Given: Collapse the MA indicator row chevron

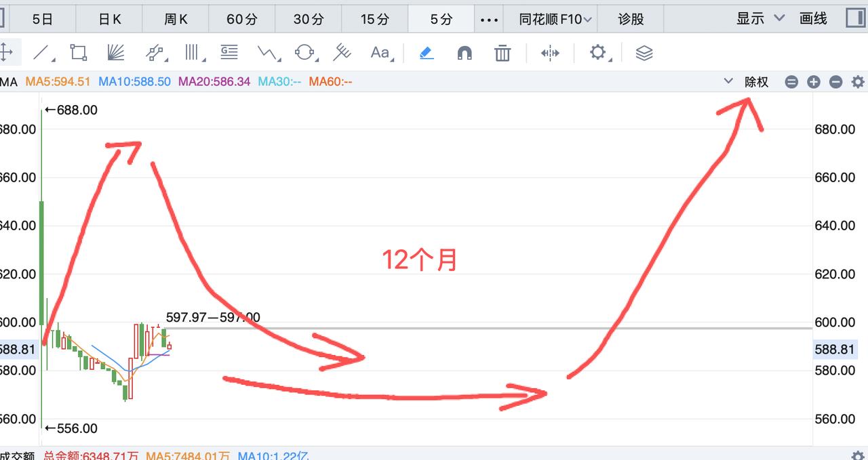Looking at the screenshot, I should click(x=728, y=81).
